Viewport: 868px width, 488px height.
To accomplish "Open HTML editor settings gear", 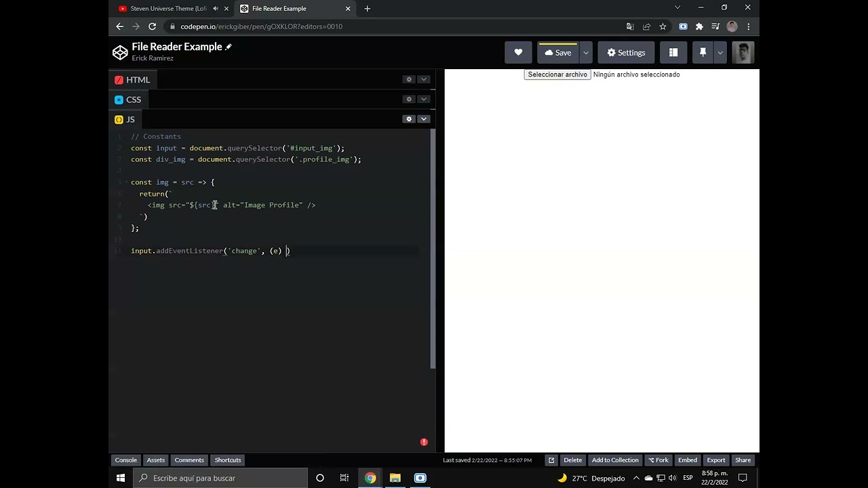I will (x=408, y=79).
